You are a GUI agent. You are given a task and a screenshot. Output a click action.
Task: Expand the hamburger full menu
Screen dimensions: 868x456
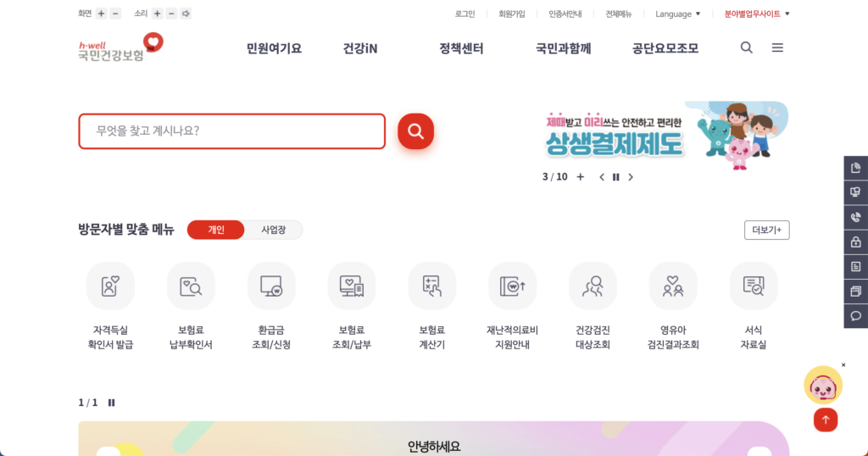click(x=777, y=48)
